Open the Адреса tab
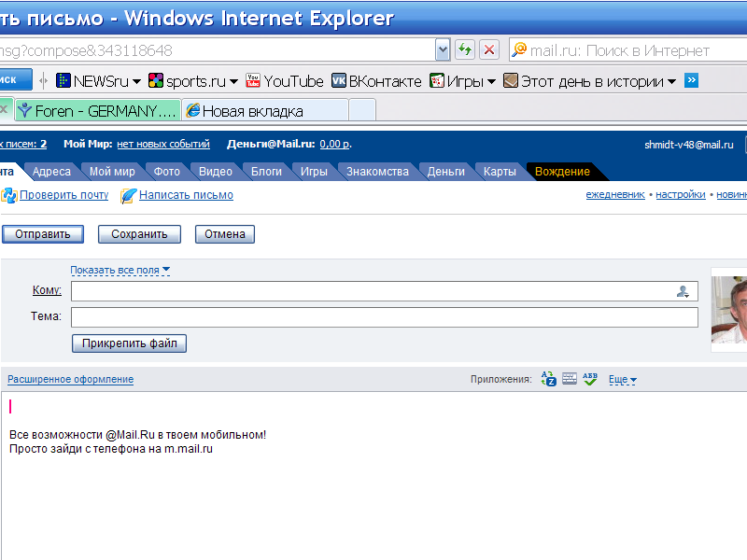This screenshot has height=560, width=747. pos(51,172)
